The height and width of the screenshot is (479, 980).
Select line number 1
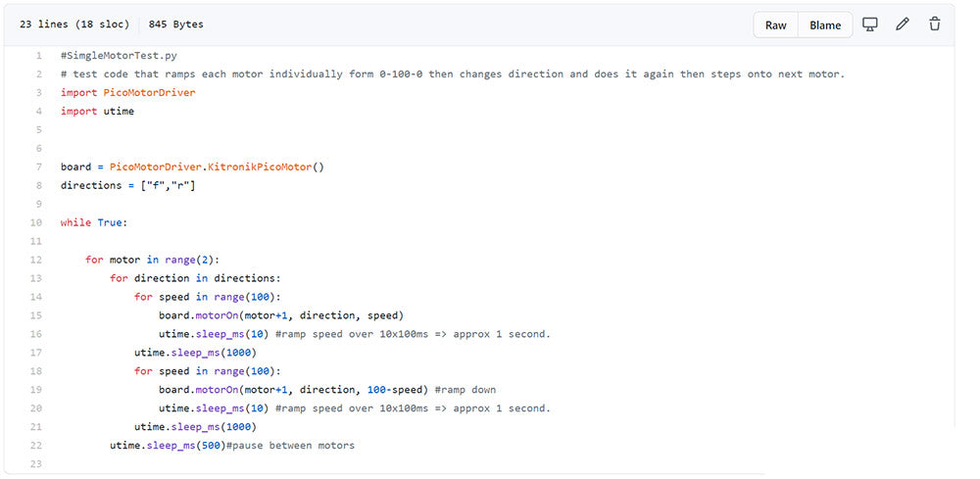[38, 56]
